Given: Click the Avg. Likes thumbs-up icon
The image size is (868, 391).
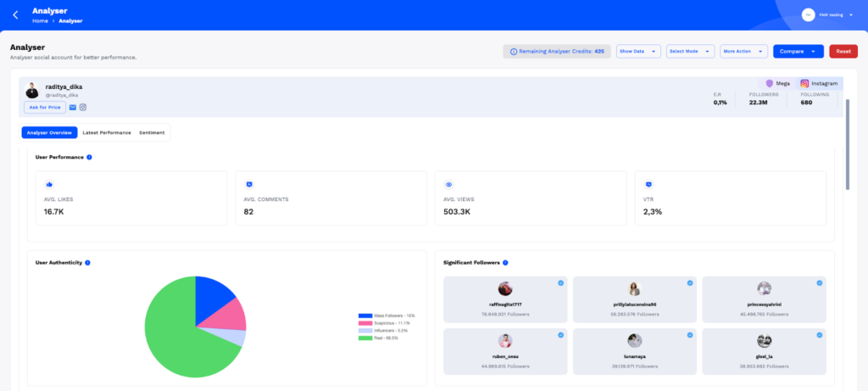Looking at the screenshot, I should coord(49,184).
